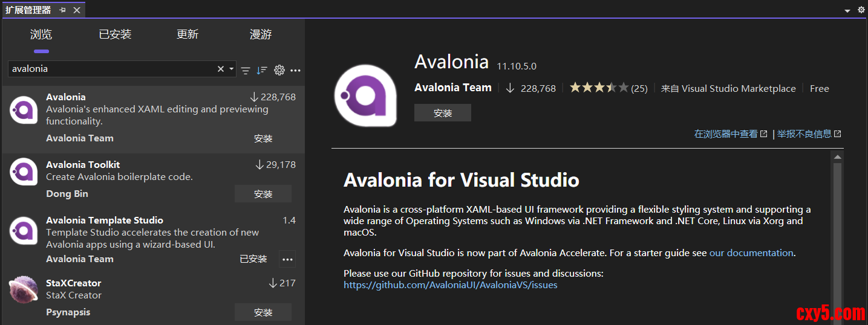Open extension settings gear next to search
Viewport: 868px width, 325px height.
(279, 70)
